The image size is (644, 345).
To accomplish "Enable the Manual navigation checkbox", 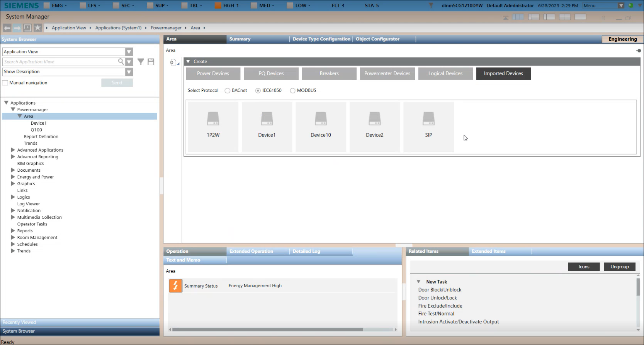I will click(x=5, y=83).
